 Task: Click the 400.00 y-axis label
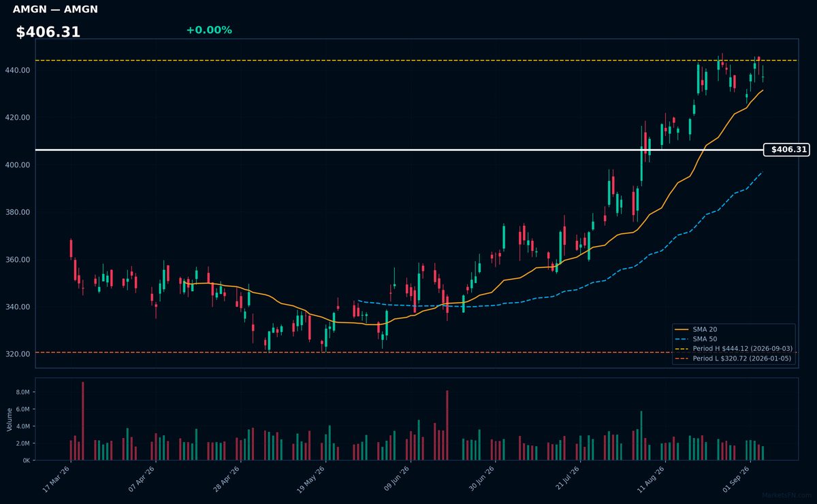18,165
